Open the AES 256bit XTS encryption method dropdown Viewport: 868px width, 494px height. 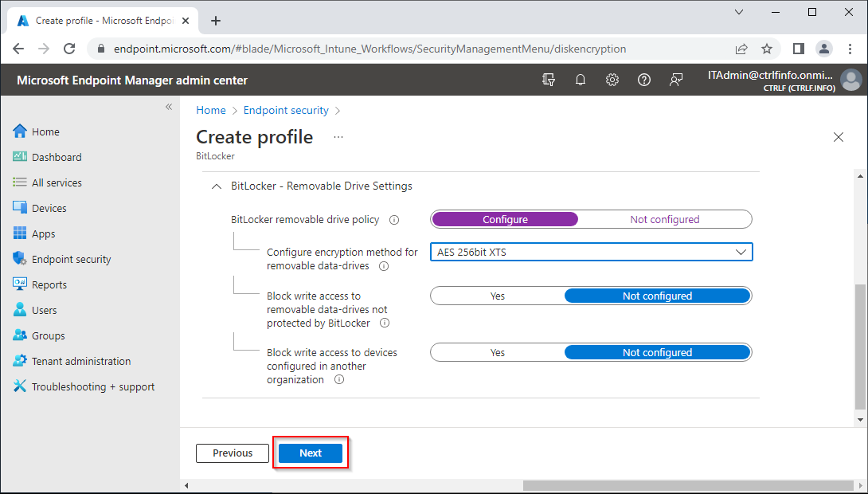(591, 253)
